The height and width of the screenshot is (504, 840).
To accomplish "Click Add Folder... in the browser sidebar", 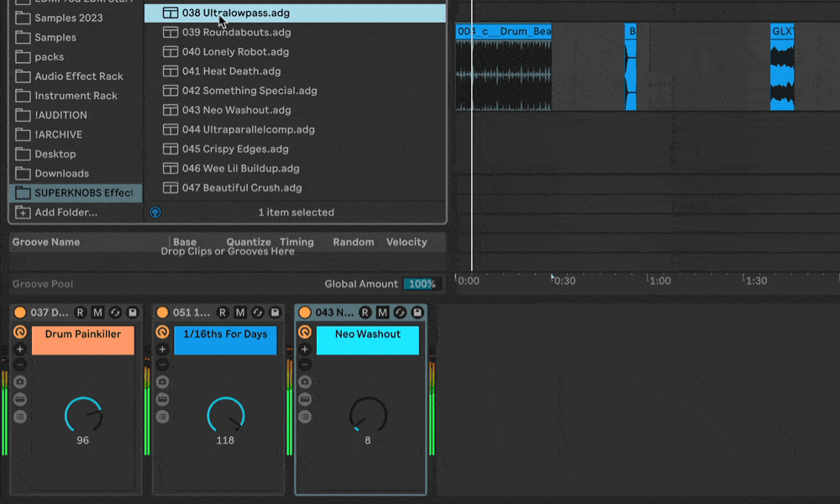I will (66, 213).
